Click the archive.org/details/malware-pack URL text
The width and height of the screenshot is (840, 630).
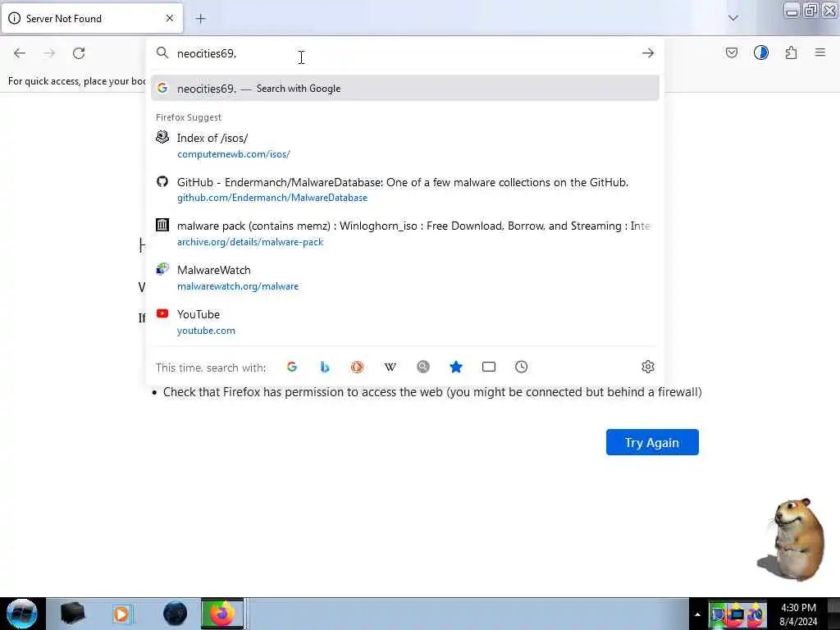[x=250, y=242]
